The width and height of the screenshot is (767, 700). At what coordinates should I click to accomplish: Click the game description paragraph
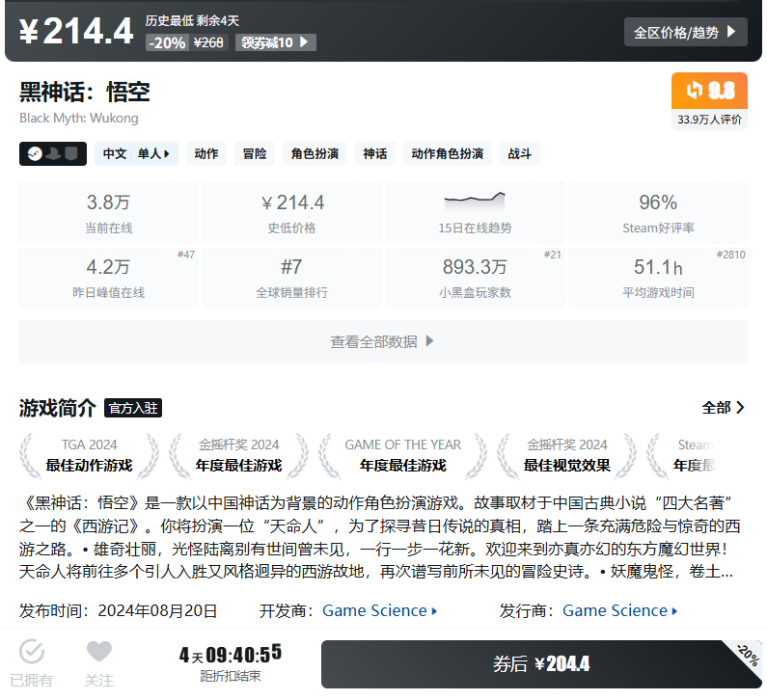379,537
